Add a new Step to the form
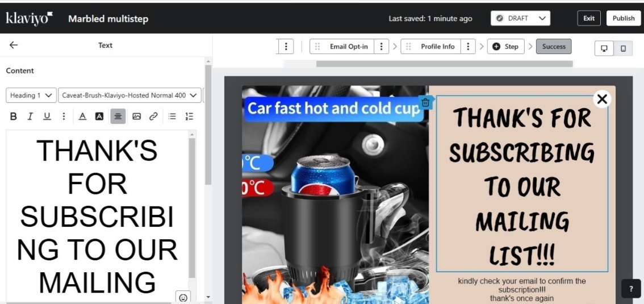Screen dimensions: 644x304 [505, 47]
